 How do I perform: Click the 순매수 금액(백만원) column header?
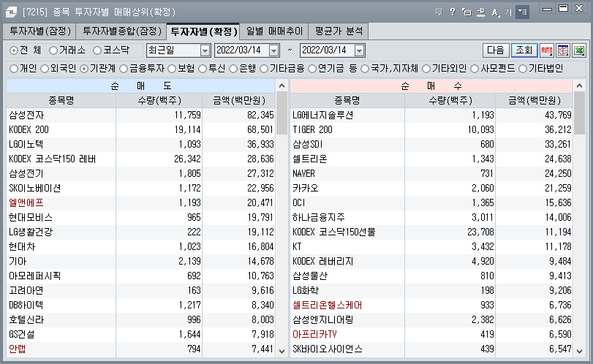535,101
